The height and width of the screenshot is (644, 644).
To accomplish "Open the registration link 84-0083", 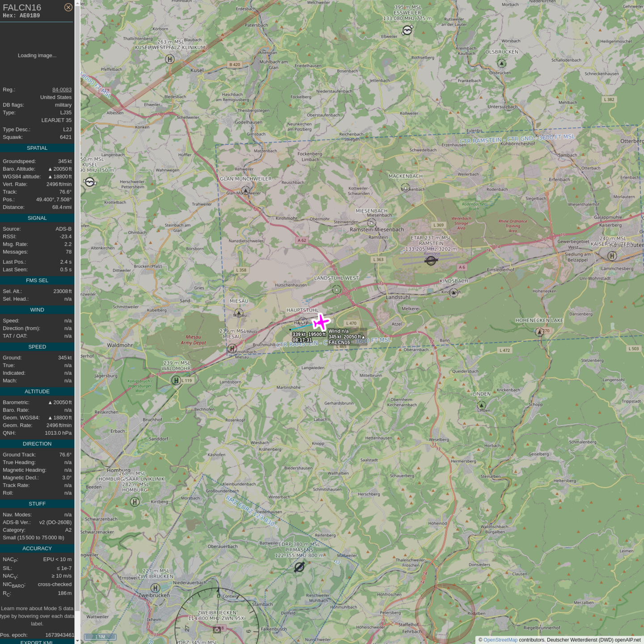I will (62, 89).
